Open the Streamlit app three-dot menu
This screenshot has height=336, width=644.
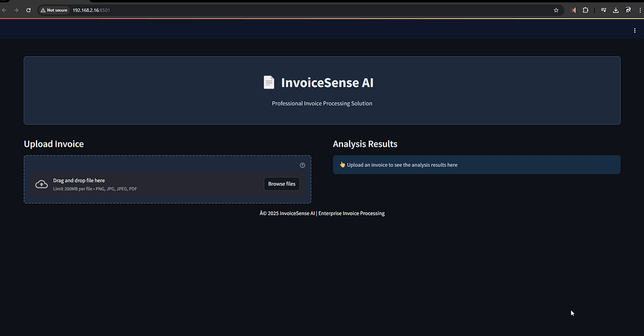click(x=635, y=31)
